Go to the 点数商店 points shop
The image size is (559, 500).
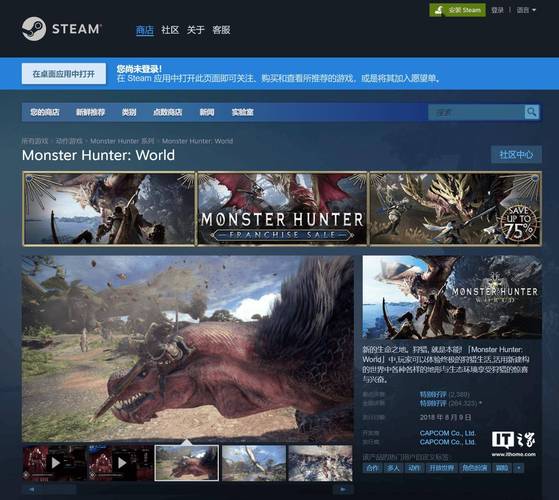168,112
